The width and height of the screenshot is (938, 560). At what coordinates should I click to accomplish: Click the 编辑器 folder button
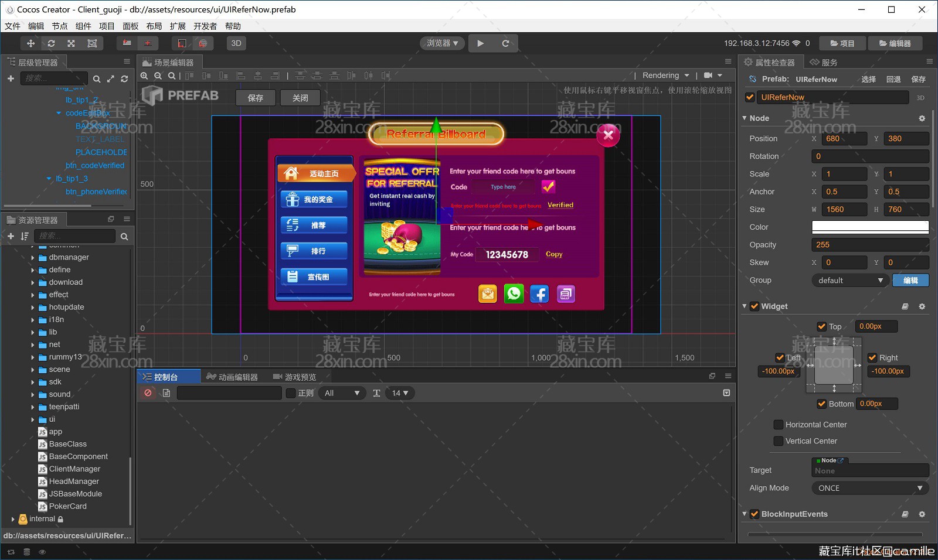coord(895,43)
